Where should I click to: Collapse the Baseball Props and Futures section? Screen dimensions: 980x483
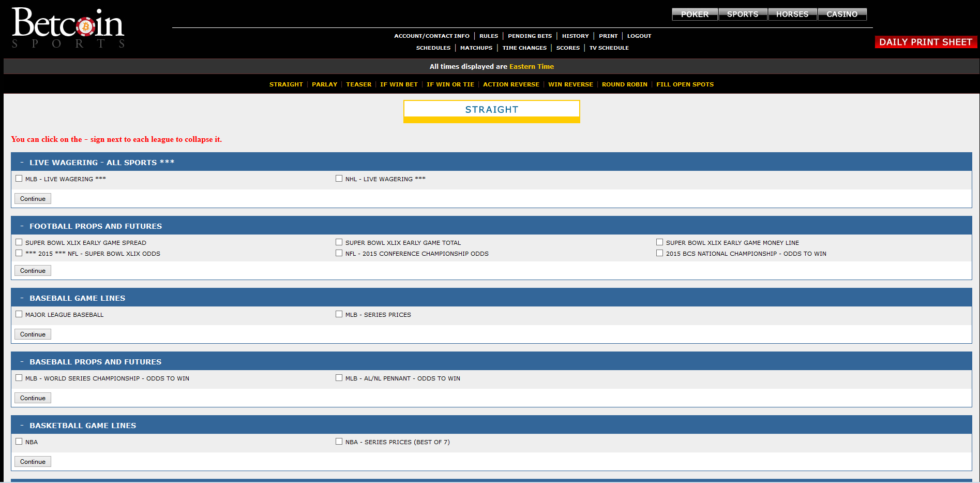coord(22,362)
